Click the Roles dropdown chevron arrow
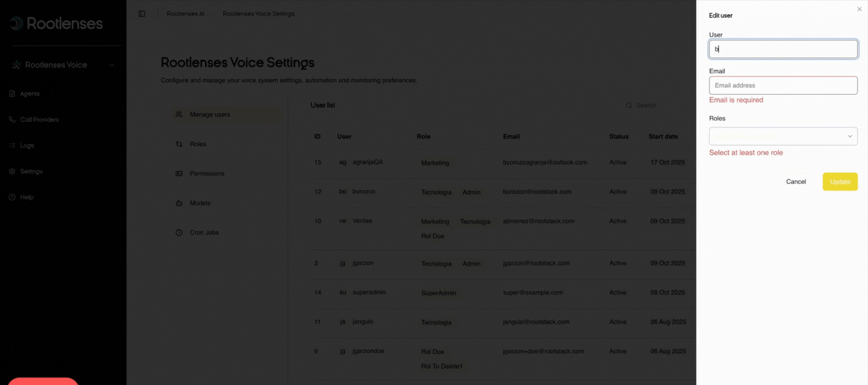The width and height of the screenshot is (868, 385). (850, 136)
